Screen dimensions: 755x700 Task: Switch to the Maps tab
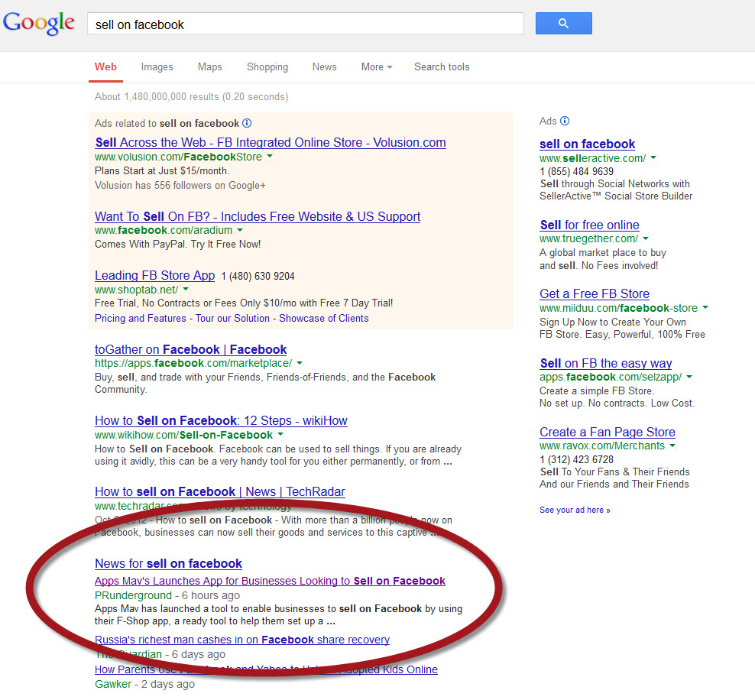(210, 67)
